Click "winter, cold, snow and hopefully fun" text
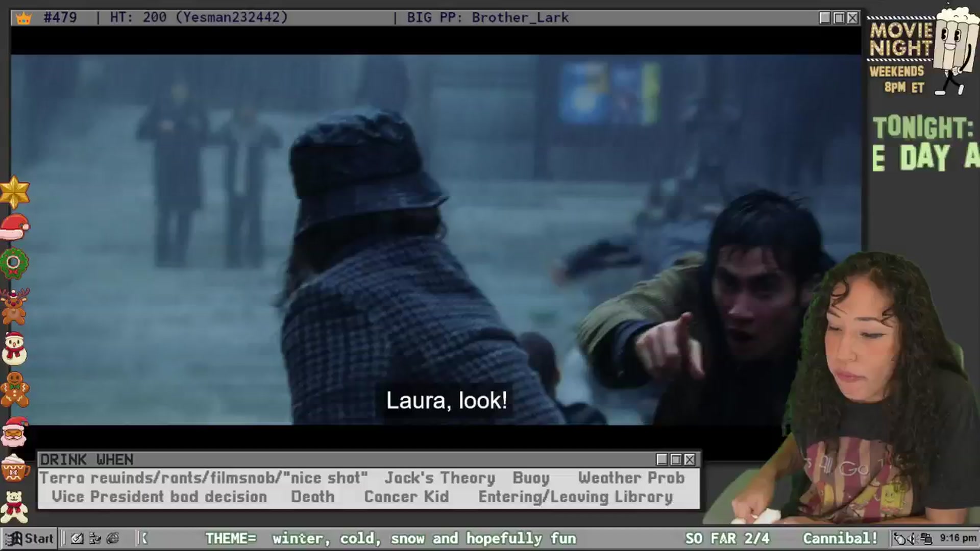Image resolution: width=980 pixels, height=551 pixels. pos(424,539)
